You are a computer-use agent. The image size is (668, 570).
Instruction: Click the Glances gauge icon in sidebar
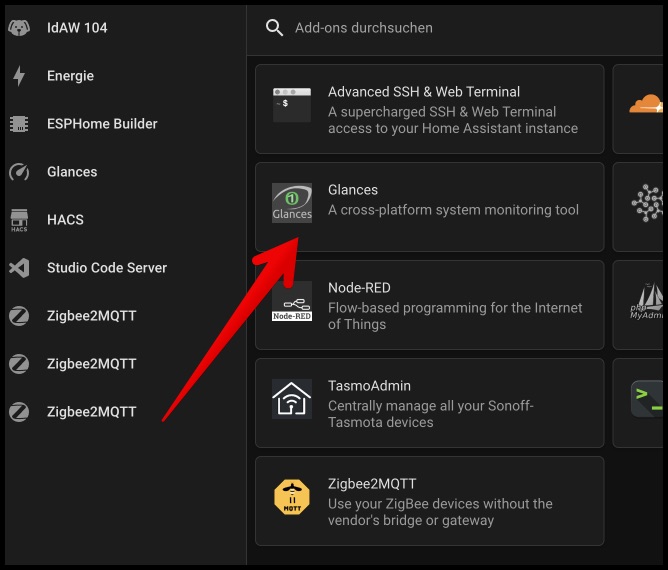click(x=18, y=172)
